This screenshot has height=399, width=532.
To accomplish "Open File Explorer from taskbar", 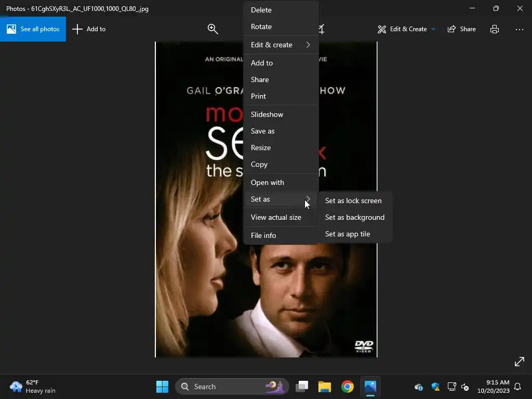I will tap(324, 387).
